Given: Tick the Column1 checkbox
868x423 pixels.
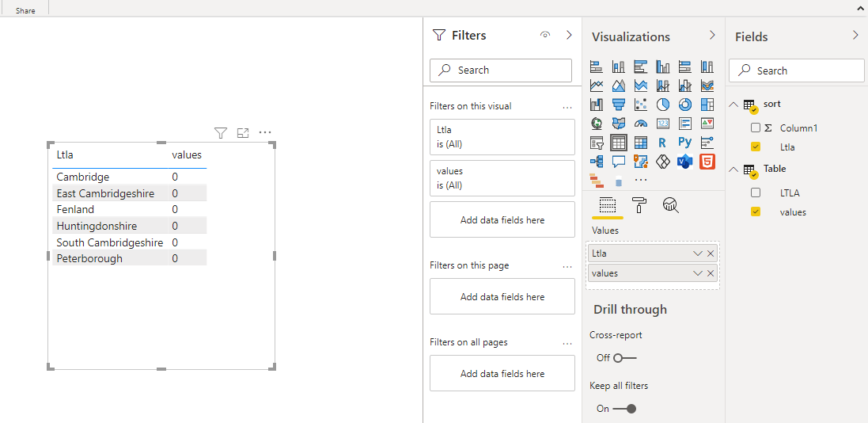Looking at the screenshot, I should 756,128.
